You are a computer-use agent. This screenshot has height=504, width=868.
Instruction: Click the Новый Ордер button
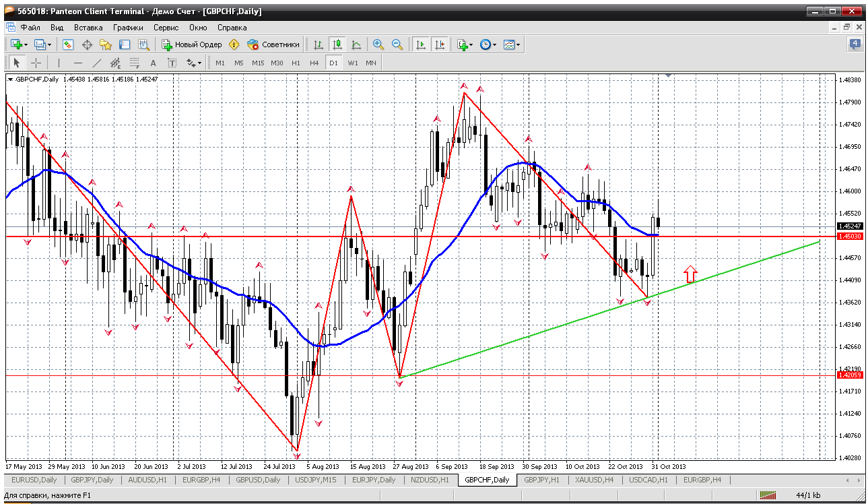coord(192,44)
